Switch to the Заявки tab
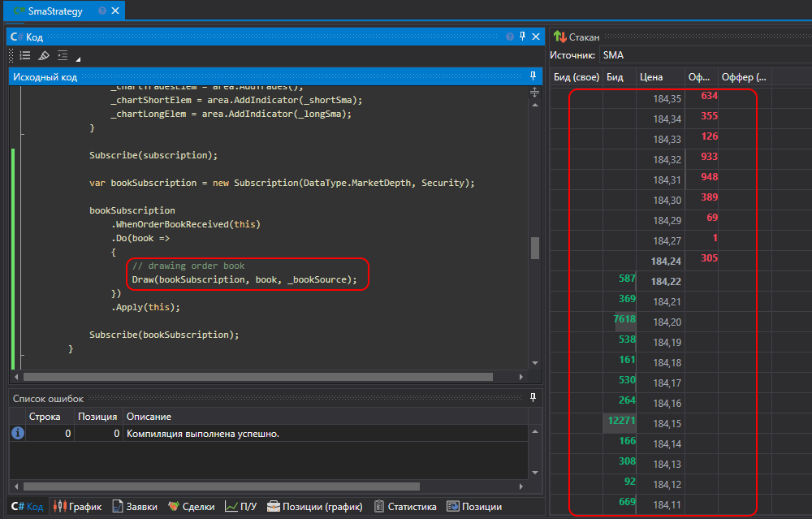812x519 pixels. click(x=135, y=507)
